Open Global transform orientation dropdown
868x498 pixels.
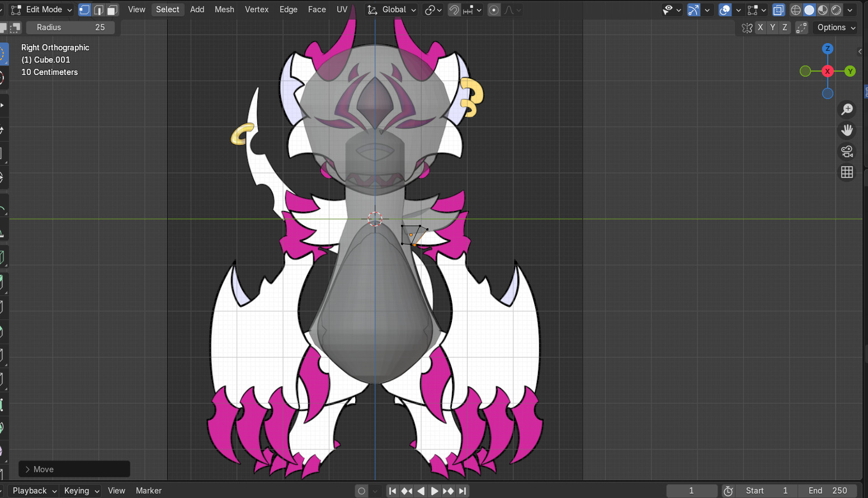[391, 10]
